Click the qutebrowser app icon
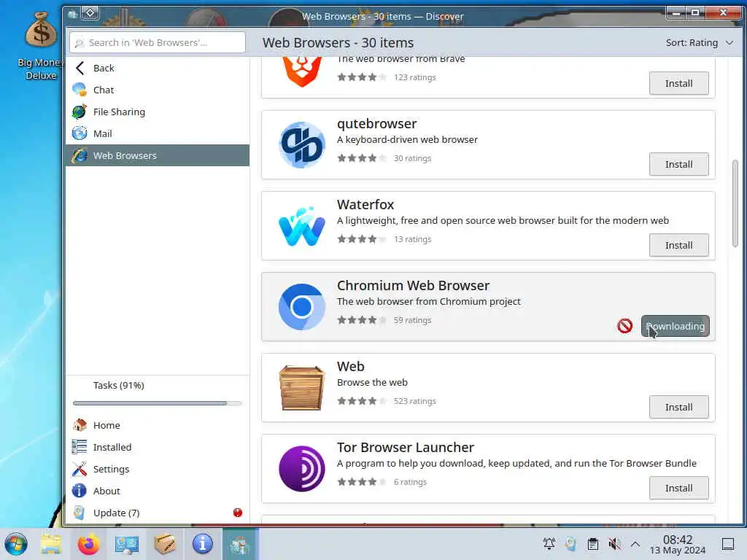The height and width of the screenshot is (560, 747). click(x=301, y=145)
